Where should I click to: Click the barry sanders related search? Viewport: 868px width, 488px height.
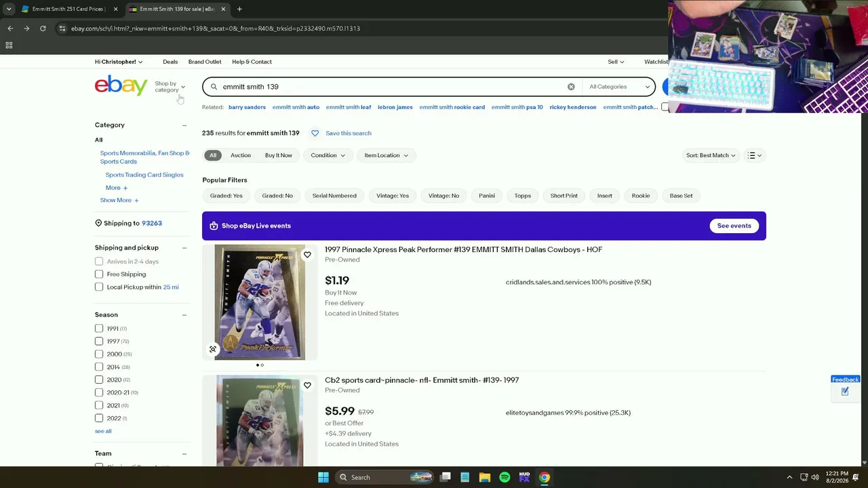pos(247,107)
